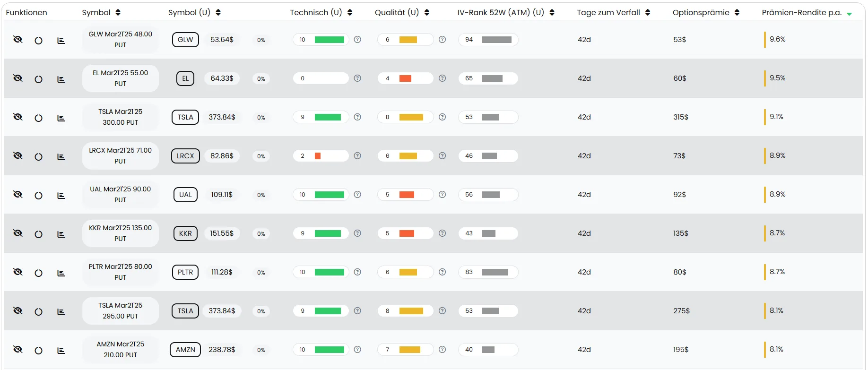868x370 pixels.
Task: Open the GLW underlying symbol badge
Action: 185,40
